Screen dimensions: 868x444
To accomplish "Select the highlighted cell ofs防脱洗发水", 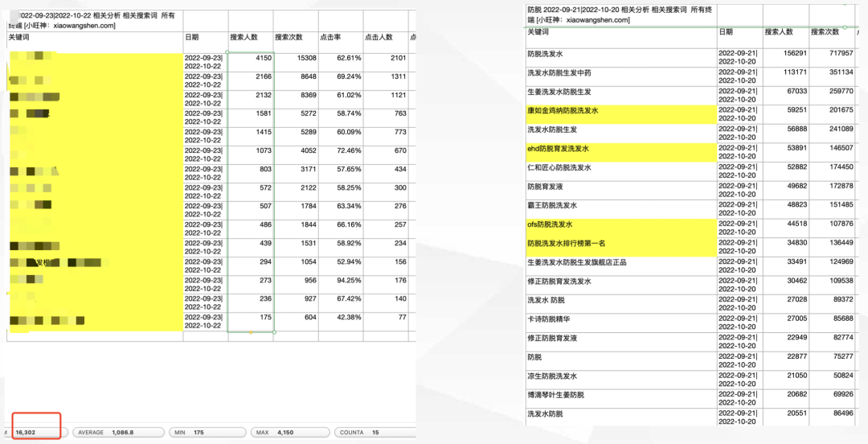I will [x=621, y=228].
